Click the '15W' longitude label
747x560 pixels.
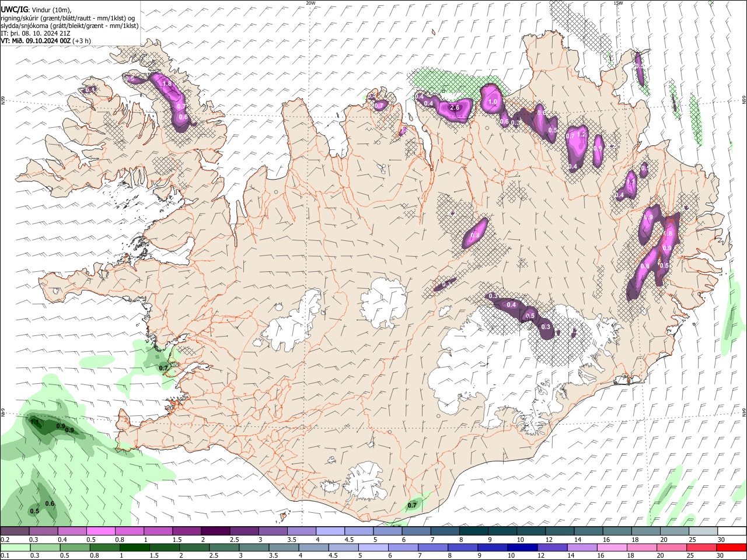tap(618, 3)
